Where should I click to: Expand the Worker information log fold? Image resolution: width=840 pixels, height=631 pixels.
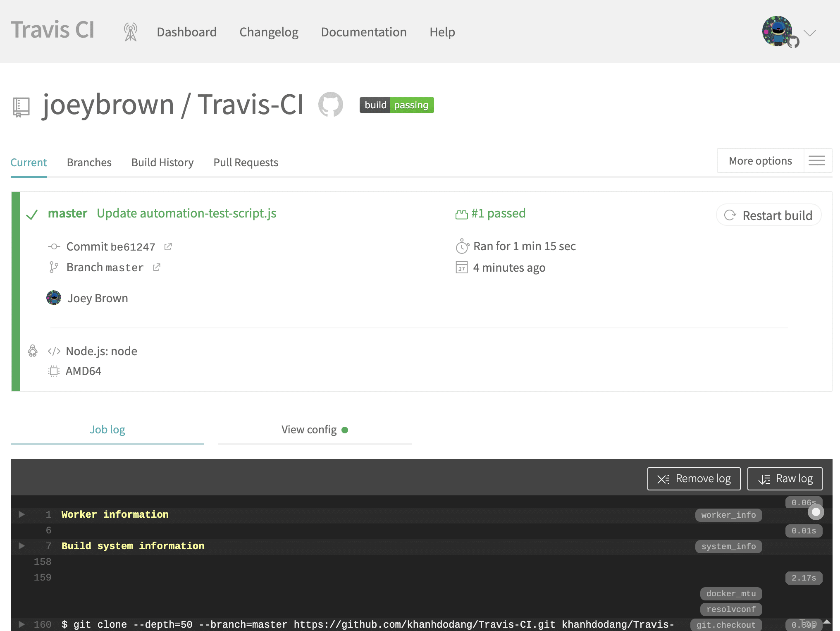(x=22, y=514)
